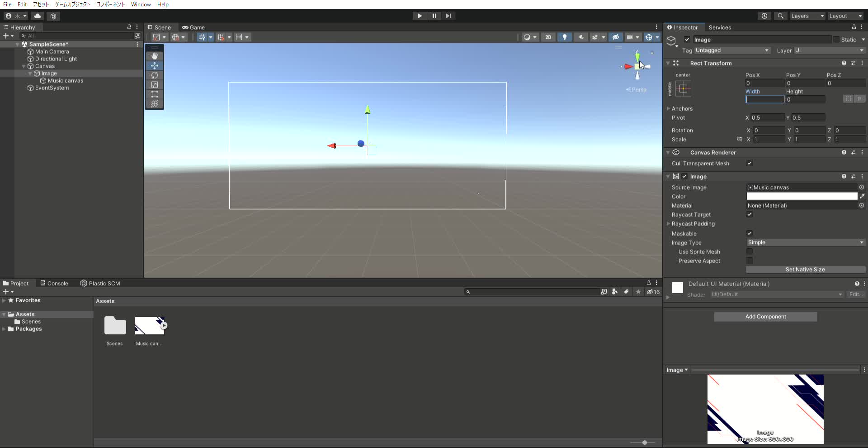
Task: Select the Hand tool in the Scene toolbar
Action: click(155, 56)
